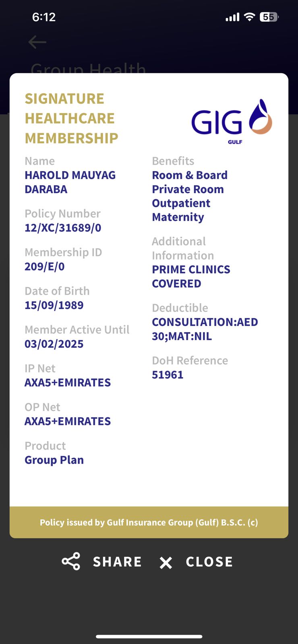Tap the home indicator bar

[x=149, y=636]
